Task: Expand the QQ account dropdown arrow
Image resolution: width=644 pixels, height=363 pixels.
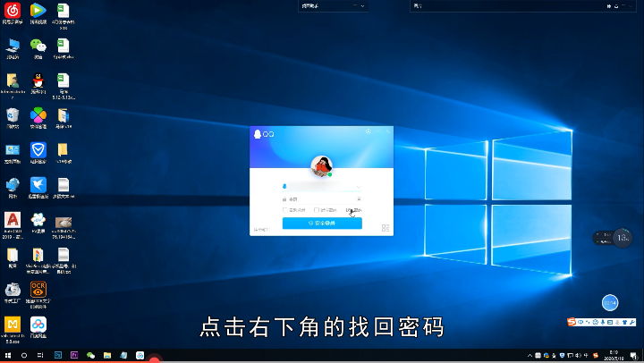Action: pyautogui.click(x=359, y=188)
